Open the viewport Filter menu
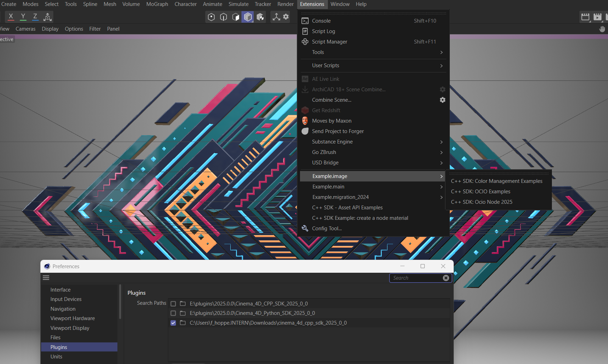The height and width of the screenshot is (364, 608). pos(95,29)
